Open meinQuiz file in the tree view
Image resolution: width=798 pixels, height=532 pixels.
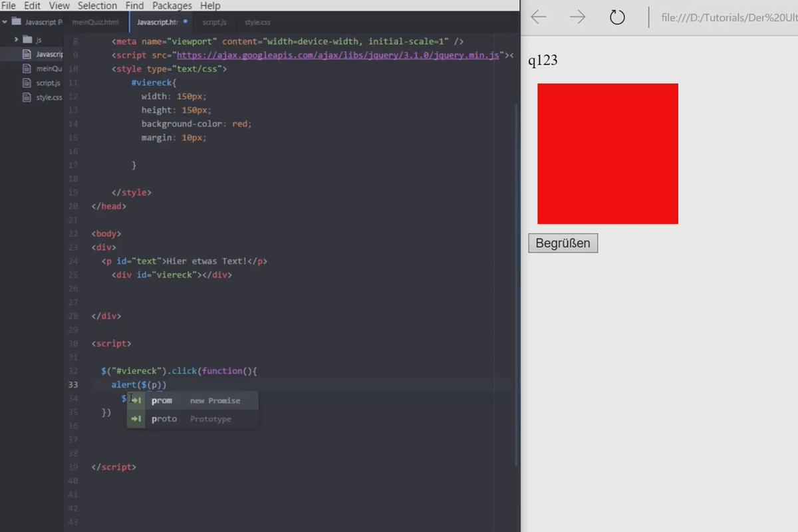pos(49,68)
